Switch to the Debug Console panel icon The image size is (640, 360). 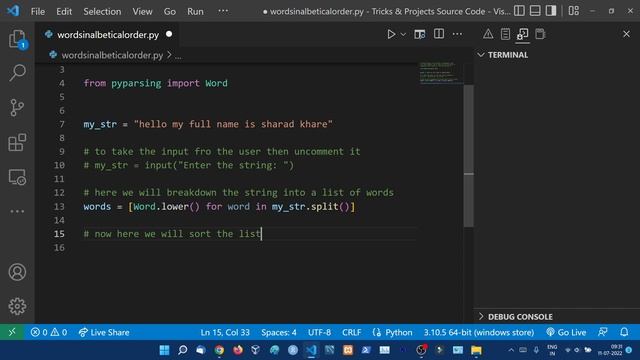point(540,34)
